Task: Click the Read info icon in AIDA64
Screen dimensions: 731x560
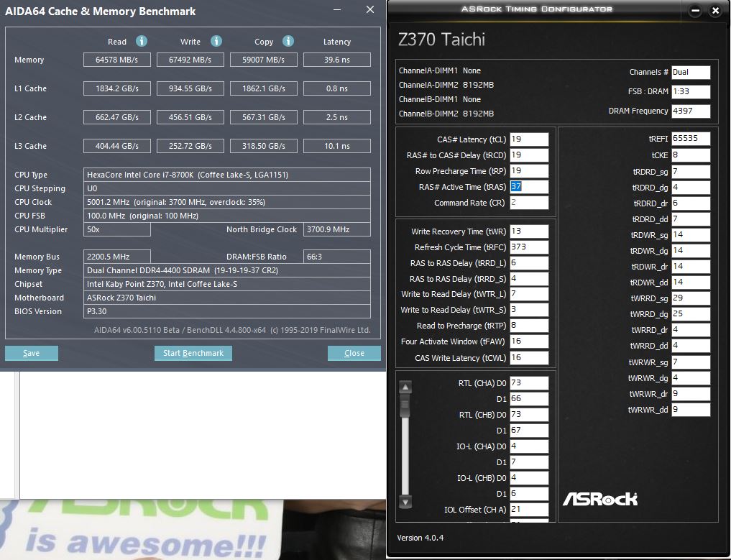Action: 142,41
